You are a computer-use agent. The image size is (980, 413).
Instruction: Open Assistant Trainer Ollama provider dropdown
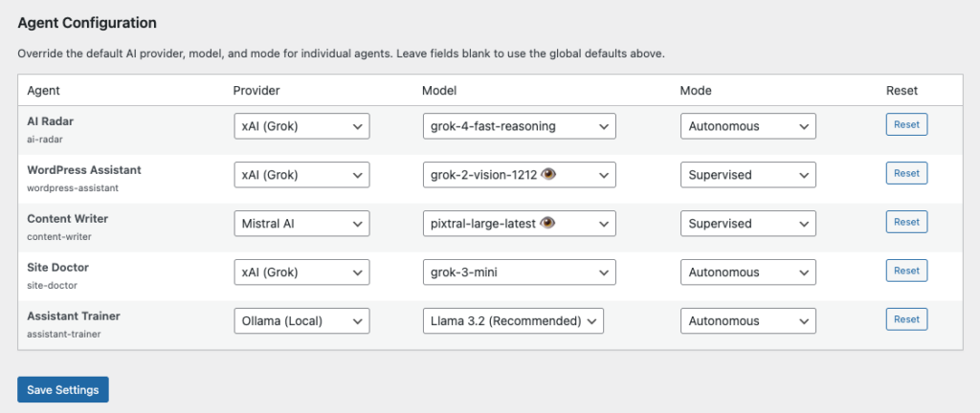tap(301, 321)
